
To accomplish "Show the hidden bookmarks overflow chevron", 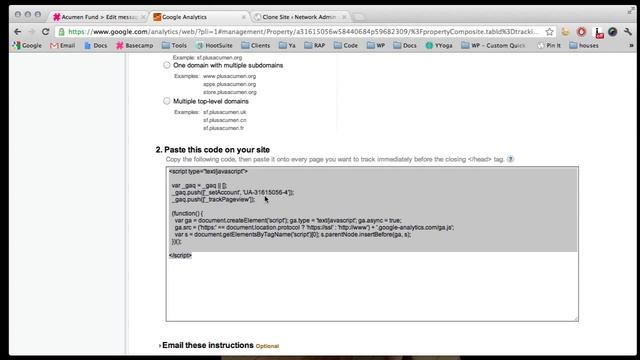I will pos(631,46).
